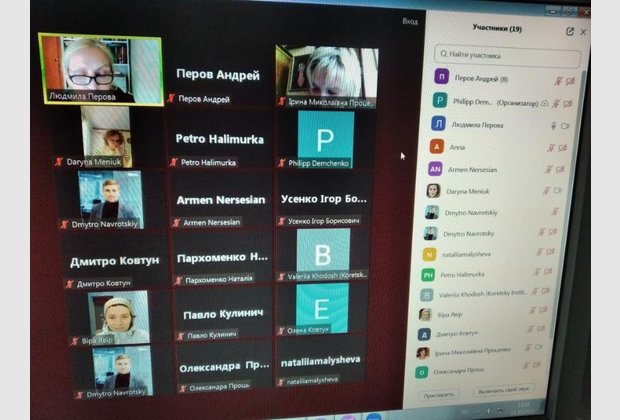Click muted mic icon in Daryna Meniuk list row

546,191
